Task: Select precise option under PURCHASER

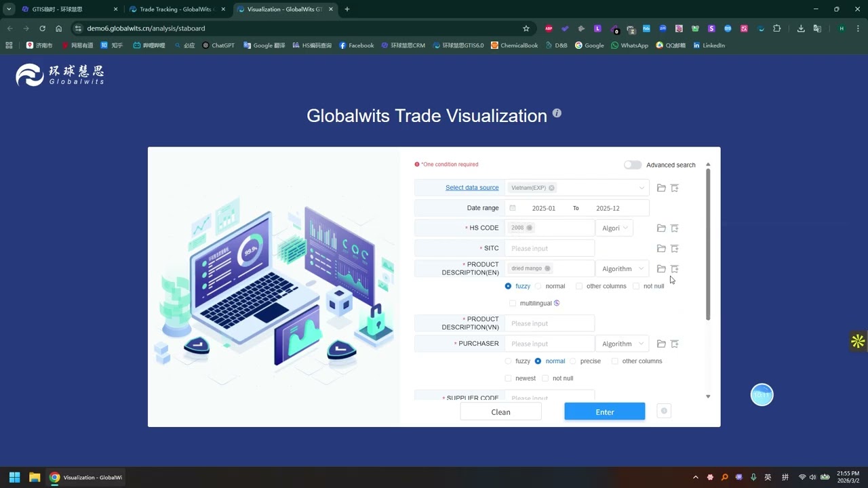Action: click(573, 361)
